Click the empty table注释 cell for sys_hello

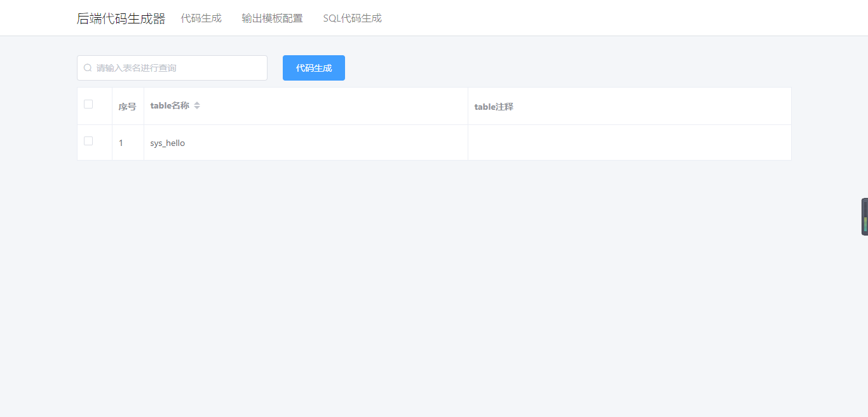[629, 143]
